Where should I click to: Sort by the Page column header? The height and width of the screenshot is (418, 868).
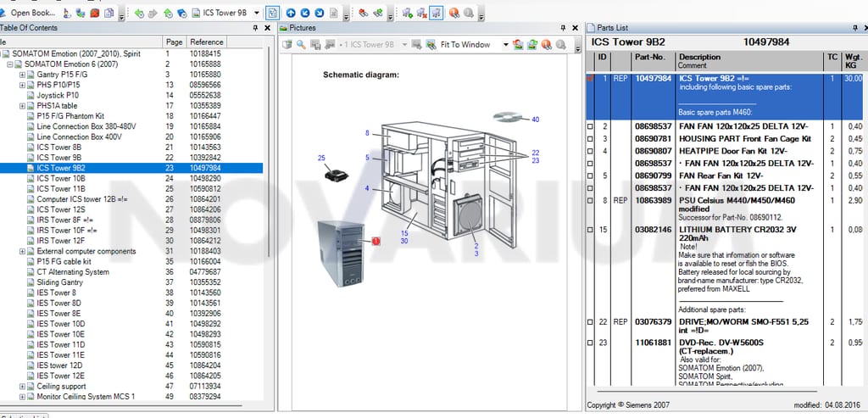tap(174, 42)
